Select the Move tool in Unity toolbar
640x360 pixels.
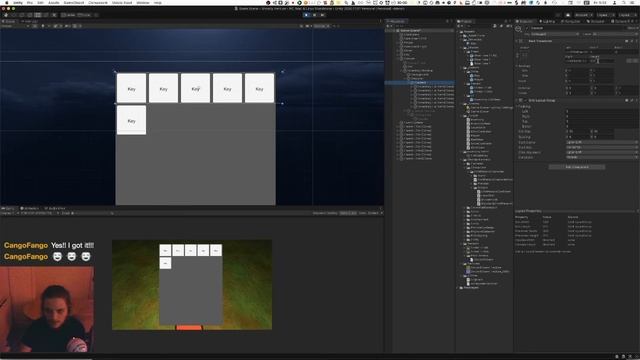point(14,15)
